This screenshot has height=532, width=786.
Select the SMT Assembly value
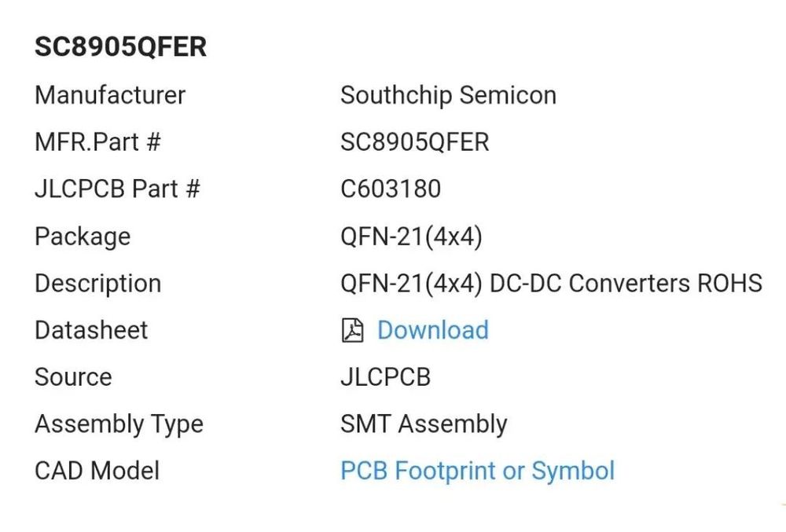tap(423, 424)
